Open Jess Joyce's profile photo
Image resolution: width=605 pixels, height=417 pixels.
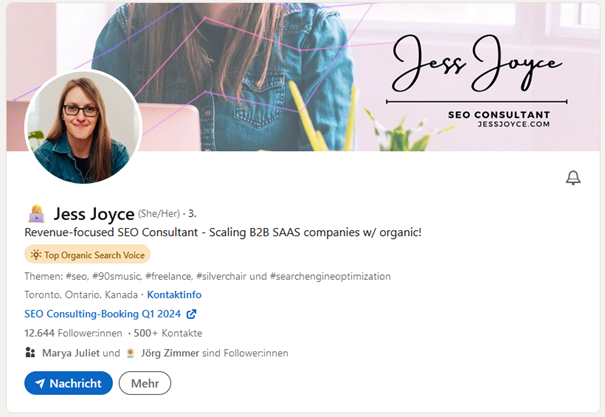point(83,127)
